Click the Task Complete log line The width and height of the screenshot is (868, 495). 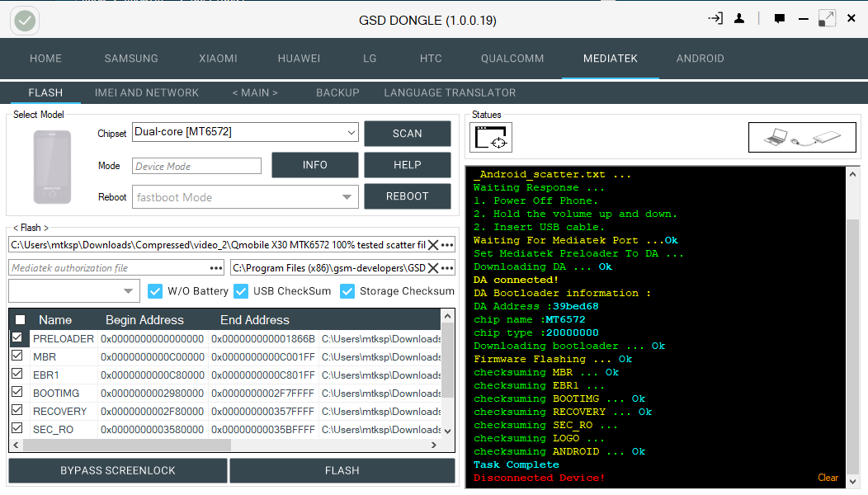coord(516,465)
